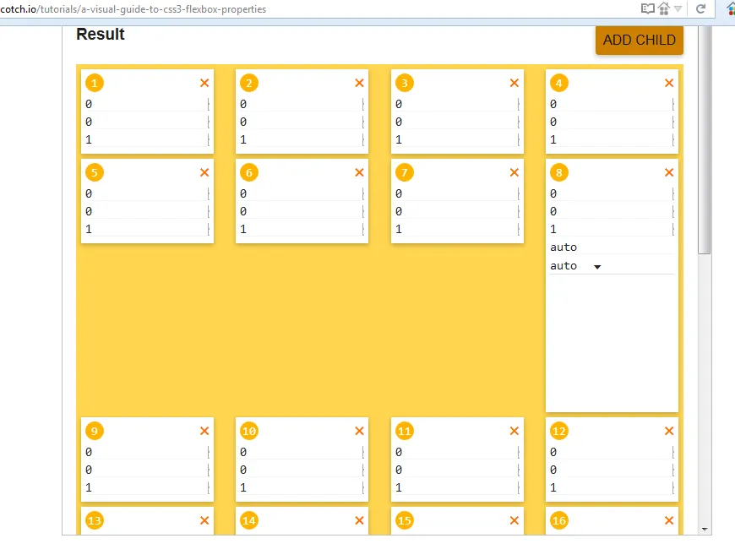Remove child card 16 with its X
This screenshot has width=735, height=560.
[669, 520]
